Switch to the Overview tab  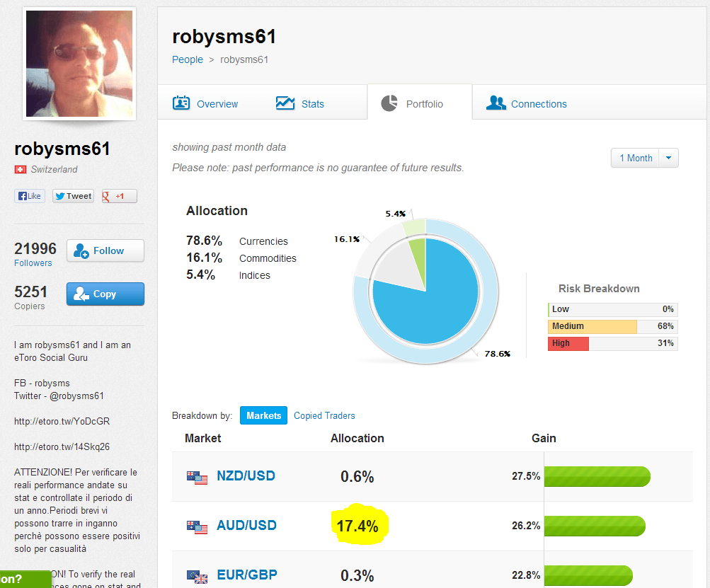(x=205, y=103)
